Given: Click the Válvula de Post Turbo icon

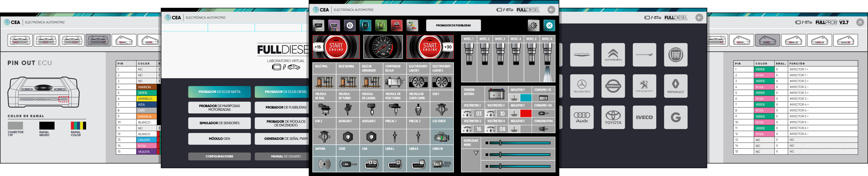Looking at the screenshot, I should pos(395,109).
